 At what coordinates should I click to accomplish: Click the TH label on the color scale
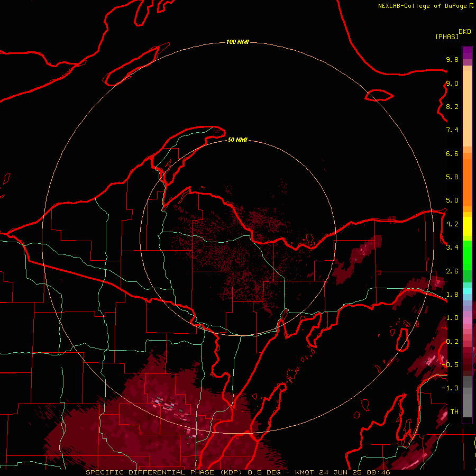[454, 412]
